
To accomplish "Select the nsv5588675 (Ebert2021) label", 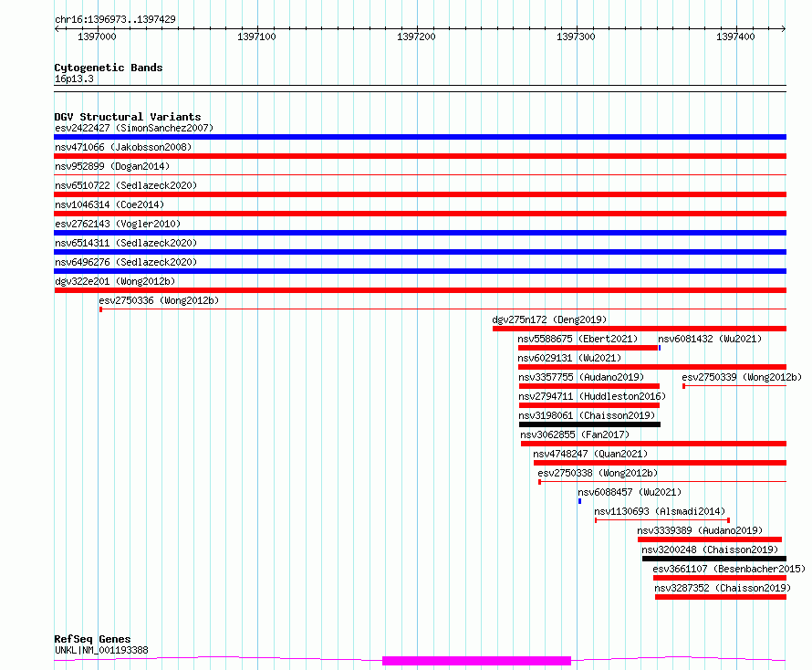I will click(578, 339).
